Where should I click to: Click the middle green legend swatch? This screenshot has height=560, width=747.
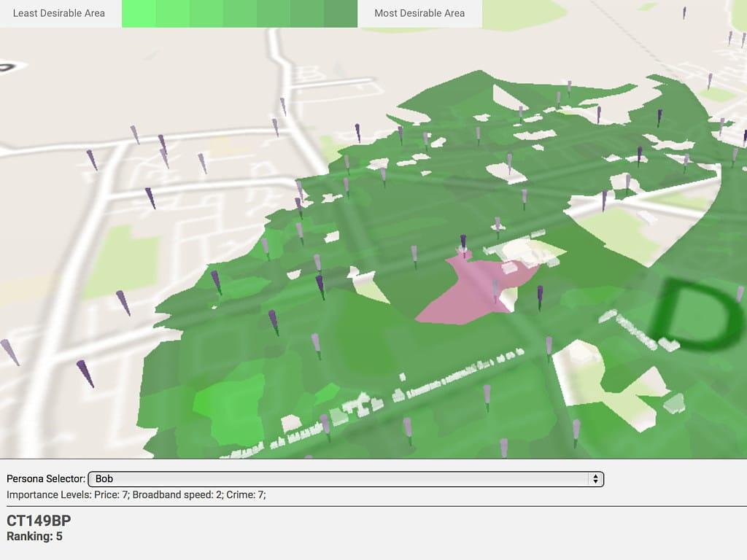(239, 13)
